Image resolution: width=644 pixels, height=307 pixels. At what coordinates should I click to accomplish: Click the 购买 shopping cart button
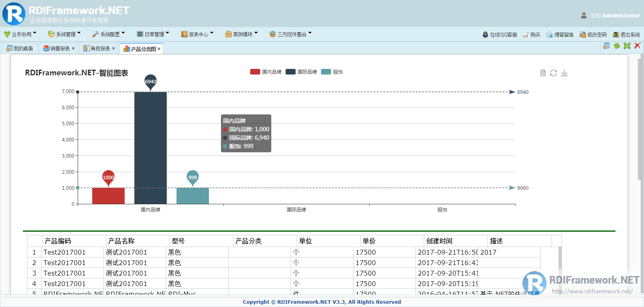pos(531,35)
